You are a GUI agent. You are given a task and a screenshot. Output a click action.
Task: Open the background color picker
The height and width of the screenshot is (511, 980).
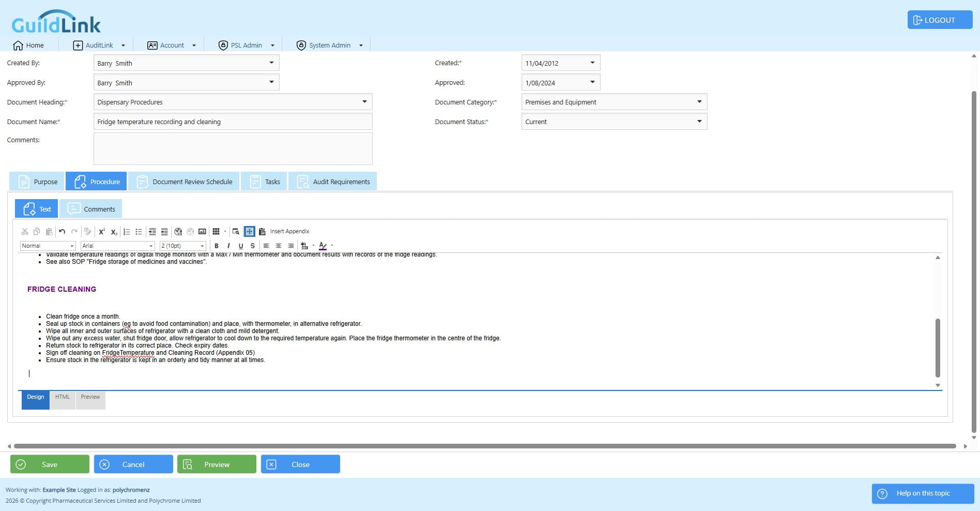point(304,246)
